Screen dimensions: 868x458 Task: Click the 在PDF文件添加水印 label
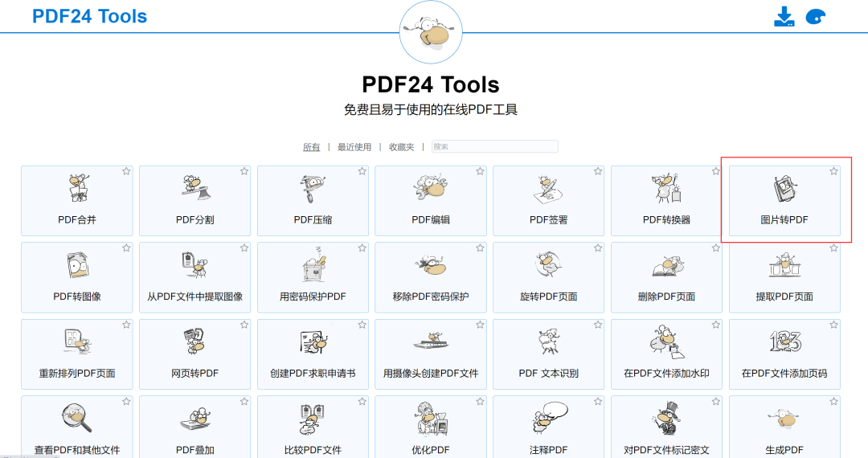666,374
